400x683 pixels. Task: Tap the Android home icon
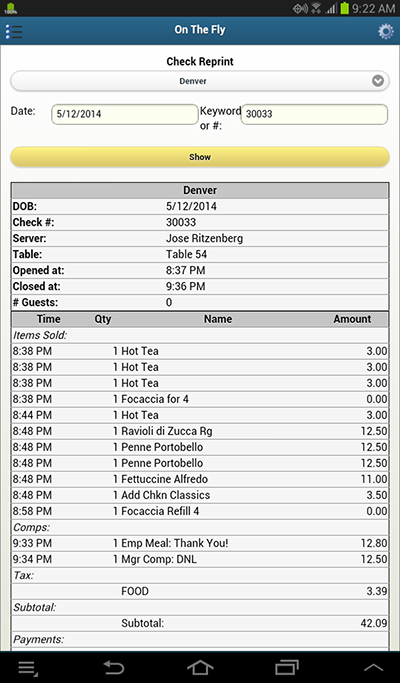click(x=200, y=667)
